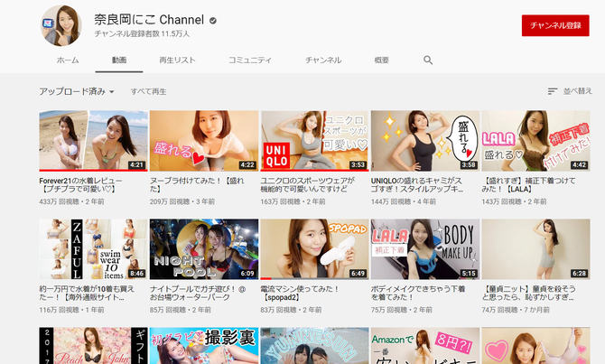Open the YUNNESUN video thumbnail

(x=314, y=346)
